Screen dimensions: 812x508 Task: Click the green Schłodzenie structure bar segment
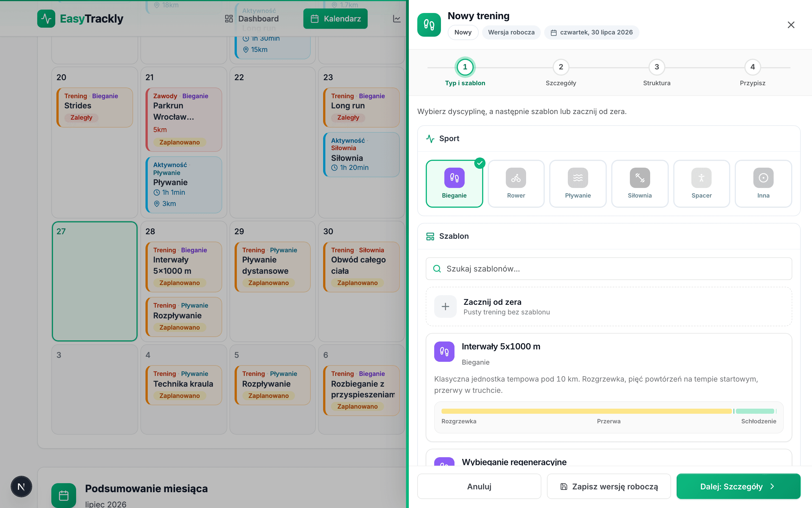(x=754, y=411)
